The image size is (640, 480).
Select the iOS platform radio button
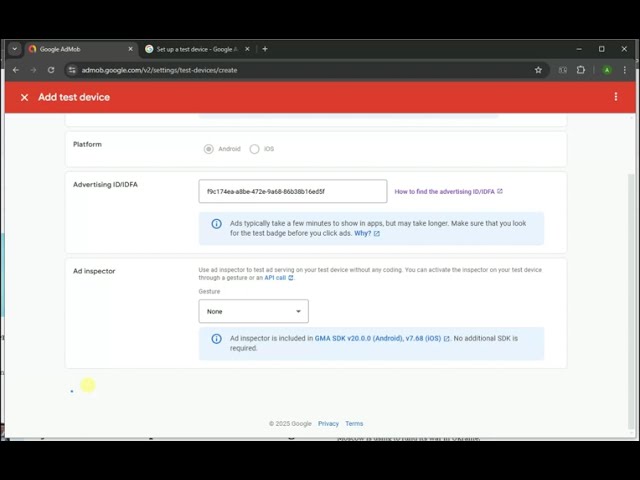pyautogui.click(x=254, y=149)
